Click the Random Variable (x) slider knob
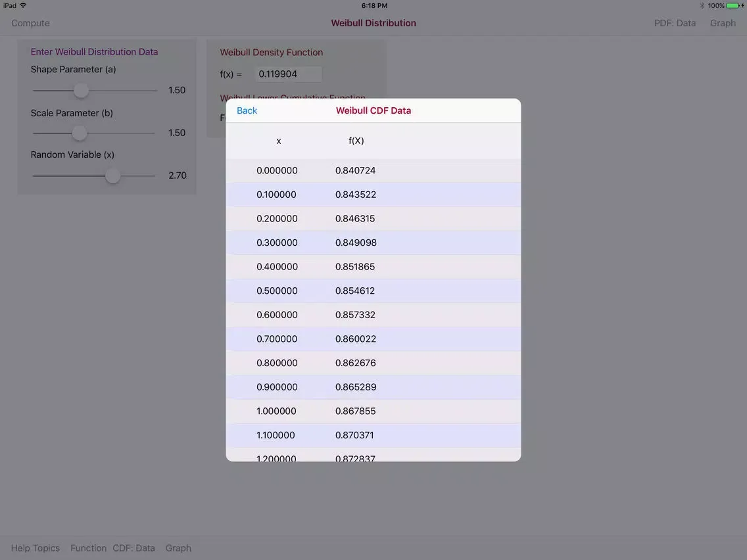The width and height of the screenshot is (747, 560). click(x=112, y=175)
